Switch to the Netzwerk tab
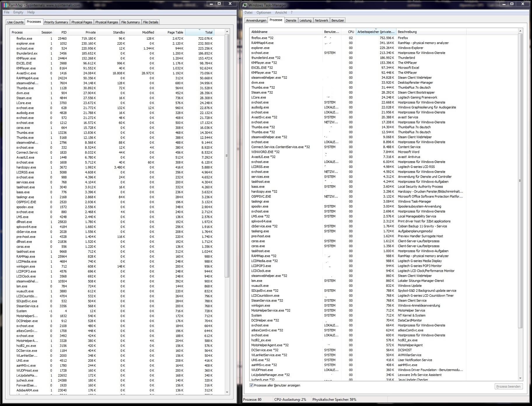This screenshot has height=406, width=532. pos(321,20)
